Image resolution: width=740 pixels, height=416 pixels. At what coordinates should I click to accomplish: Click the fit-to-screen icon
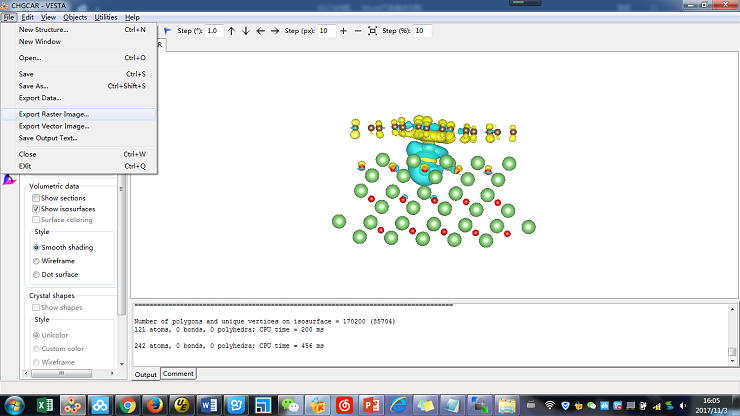pos(373,31)
